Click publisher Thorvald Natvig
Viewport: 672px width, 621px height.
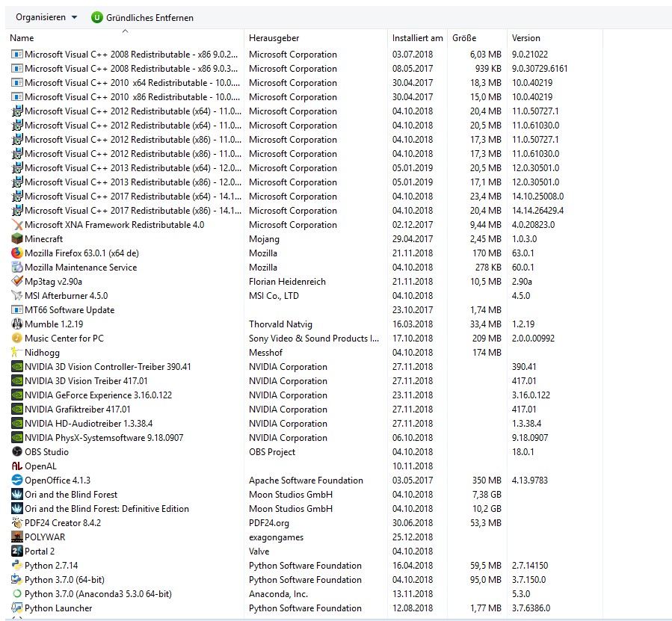281,324
